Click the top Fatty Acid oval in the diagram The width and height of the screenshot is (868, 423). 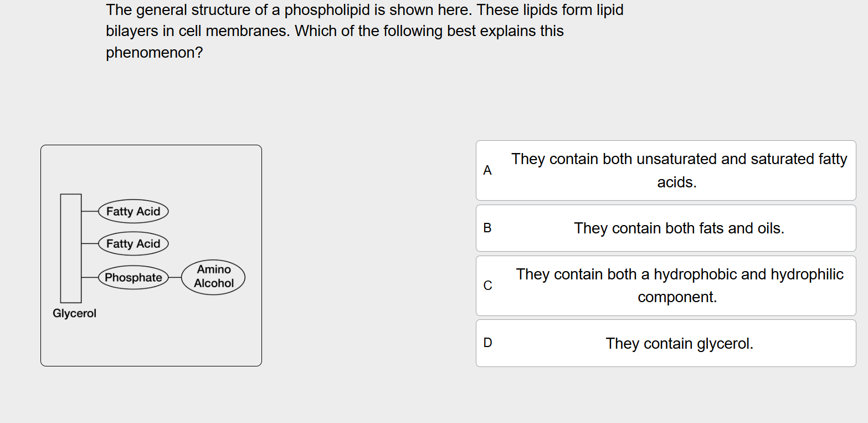(x=133, y=211)
